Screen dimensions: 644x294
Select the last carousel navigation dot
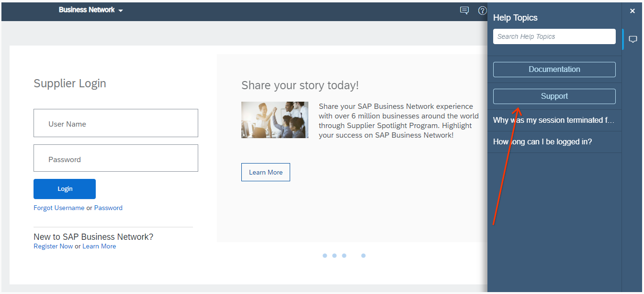[x=363, y=256]
